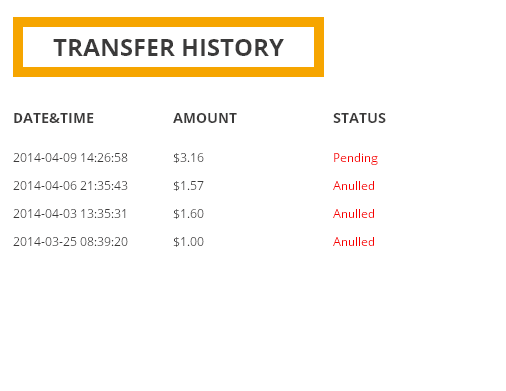Select the 2014-03-25 08:39:20 date entry
This screenshot has width=506, height=391.
tap(70, 242)
